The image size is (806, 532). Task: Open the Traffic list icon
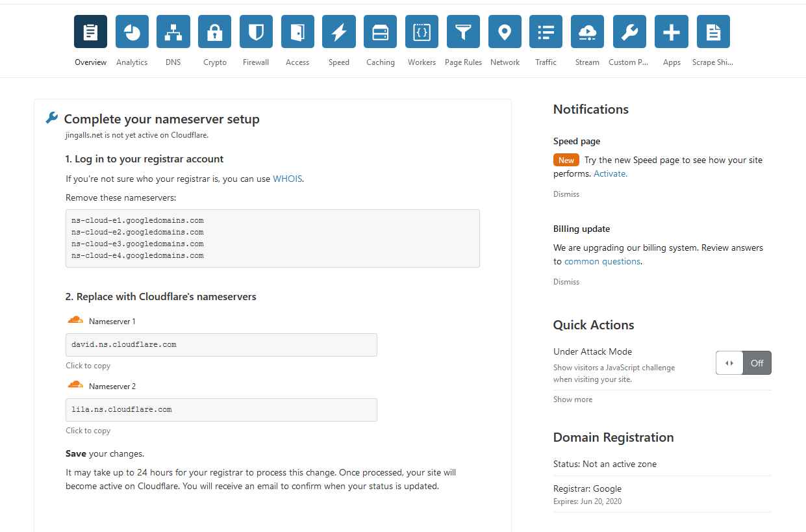tap(546, 32)
